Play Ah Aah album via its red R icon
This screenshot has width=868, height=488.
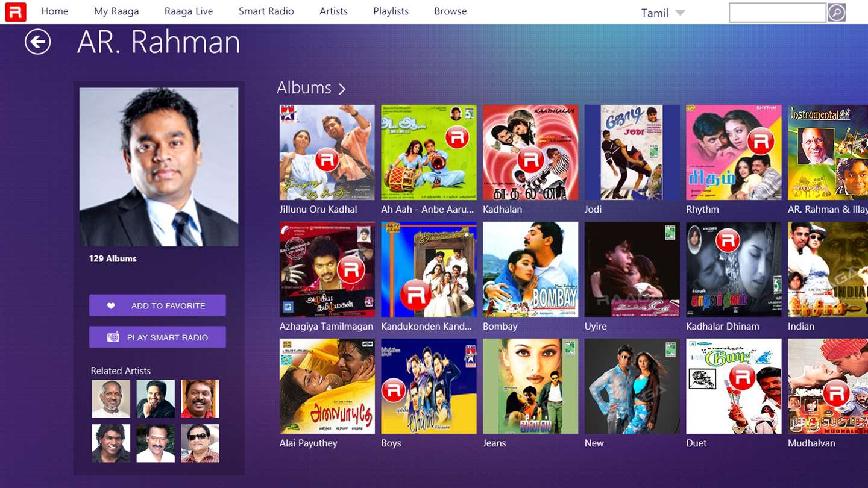pyautogui.click(x=457, y=137)
